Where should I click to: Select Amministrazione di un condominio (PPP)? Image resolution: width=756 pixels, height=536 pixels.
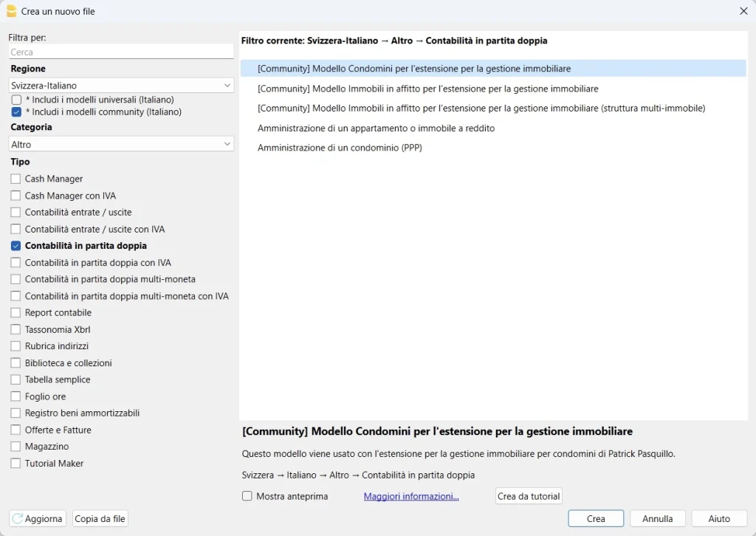340,148
